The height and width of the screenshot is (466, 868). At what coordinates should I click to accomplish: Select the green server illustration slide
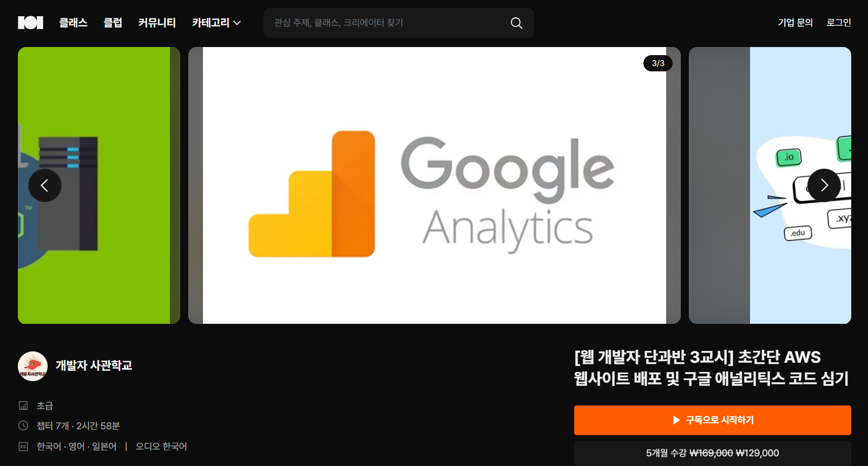coord(99,185)
